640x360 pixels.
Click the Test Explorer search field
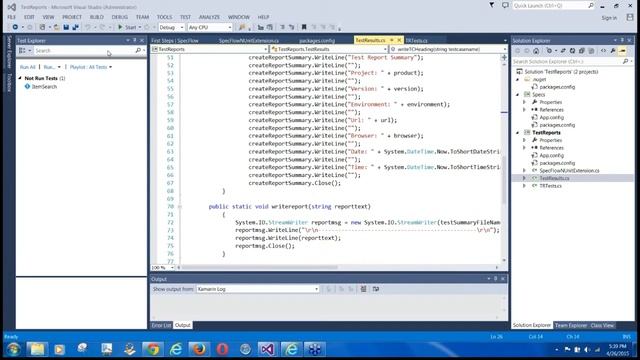(84, 51)
